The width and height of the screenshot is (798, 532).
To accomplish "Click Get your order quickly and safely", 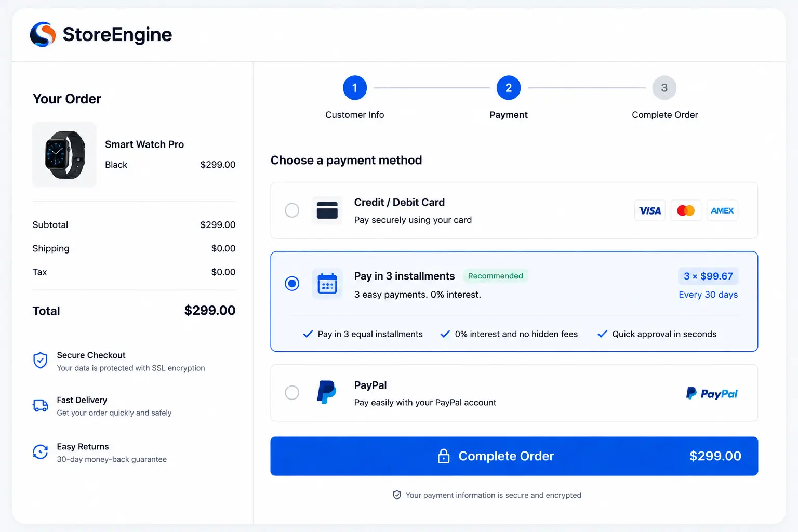I will (114, 413).
